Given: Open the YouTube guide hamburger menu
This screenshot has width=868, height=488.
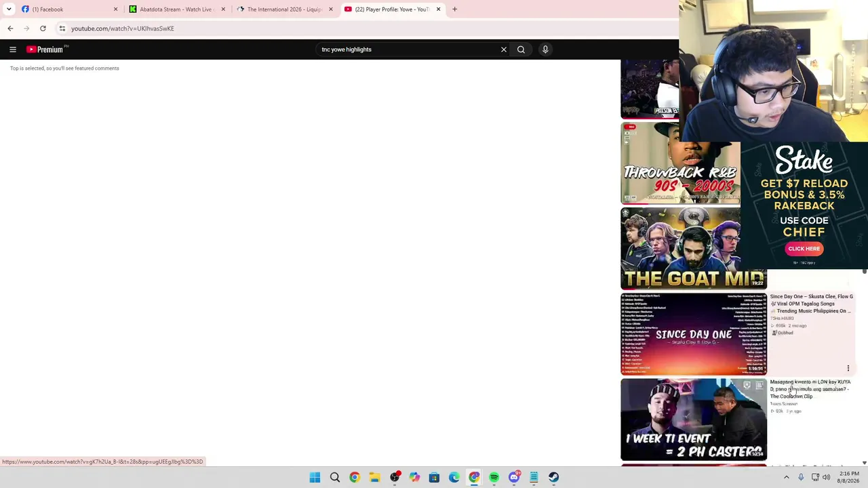Looking at the screenshot, I should click(13, 49).
